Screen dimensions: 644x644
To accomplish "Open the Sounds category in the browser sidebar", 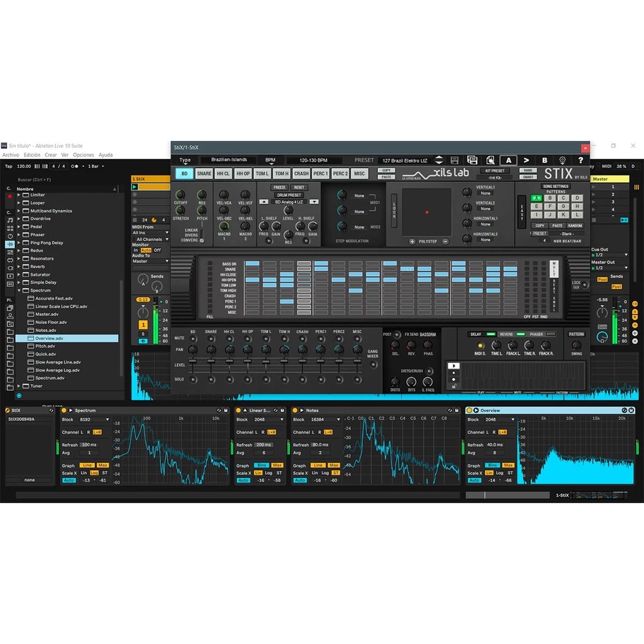I will (x=10, y=220).
